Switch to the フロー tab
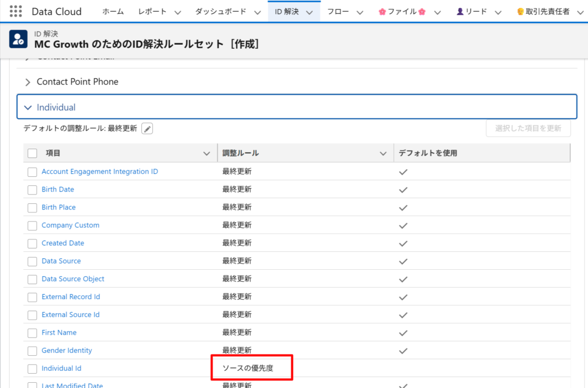Image resolution: width=588 pixels, height=388 pixels. tap(338, 11)
